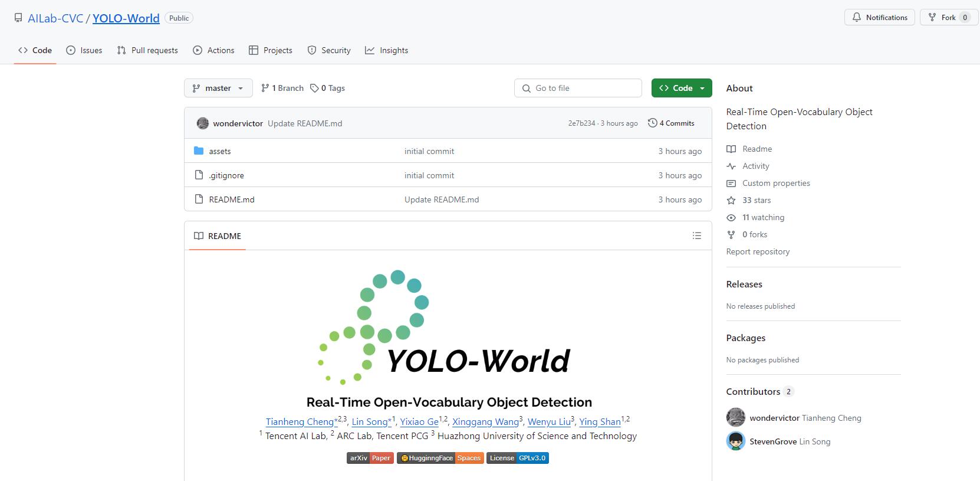The height and width of the screenshot is (481, 980).
Task: Open the assets folder
Action: point(220,151)
